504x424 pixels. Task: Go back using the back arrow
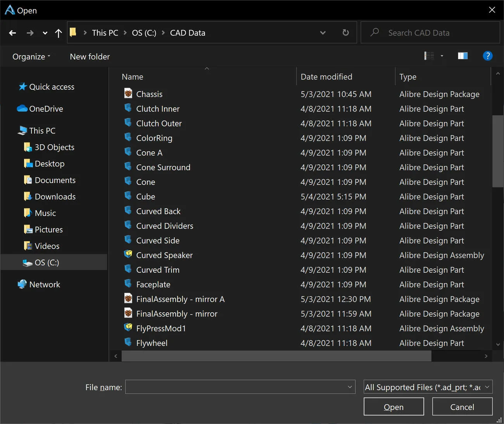pyautogui.click(x=12, y=33)
